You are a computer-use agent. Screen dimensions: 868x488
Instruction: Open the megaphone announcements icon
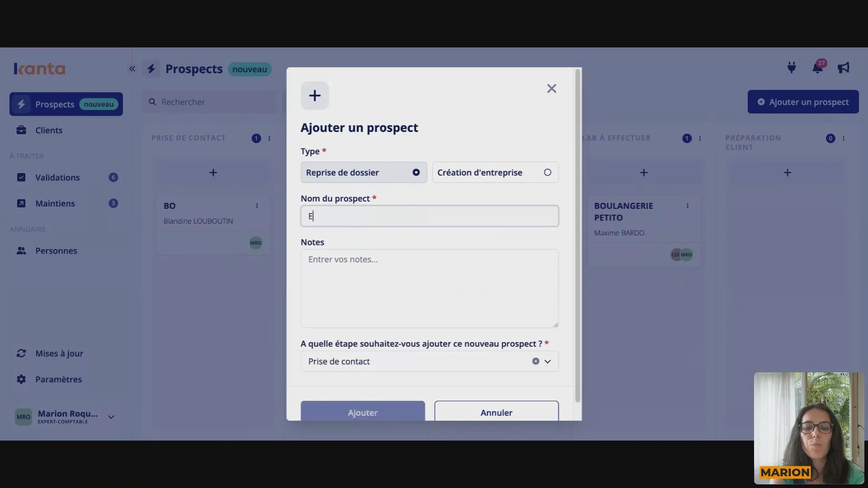point(844,68)
